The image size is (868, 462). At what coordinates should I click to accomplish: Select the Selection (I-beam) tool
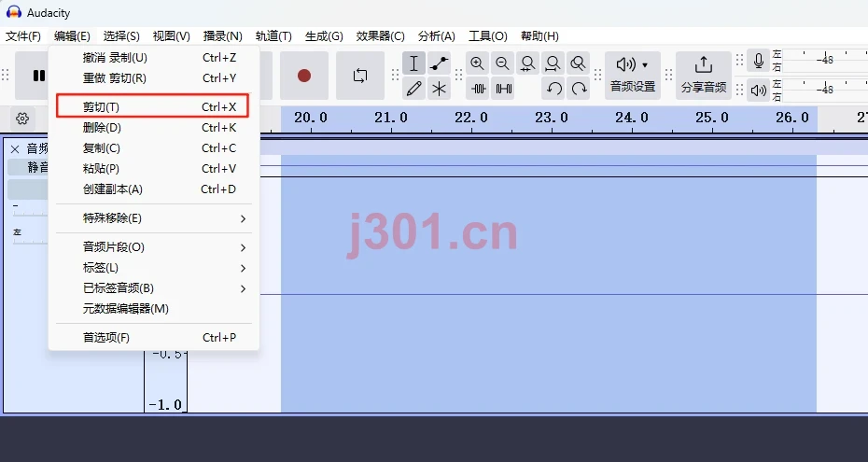[413, 63]
